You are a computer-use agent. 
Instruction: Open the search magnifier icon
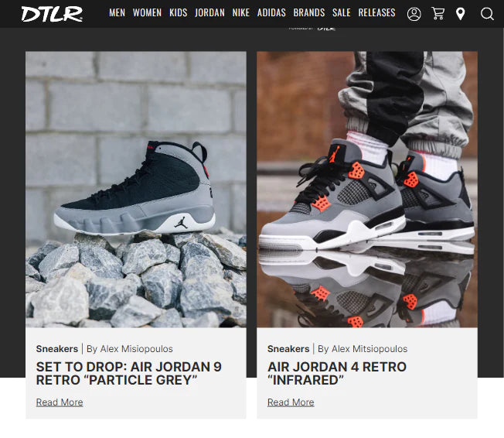(487, 14)
